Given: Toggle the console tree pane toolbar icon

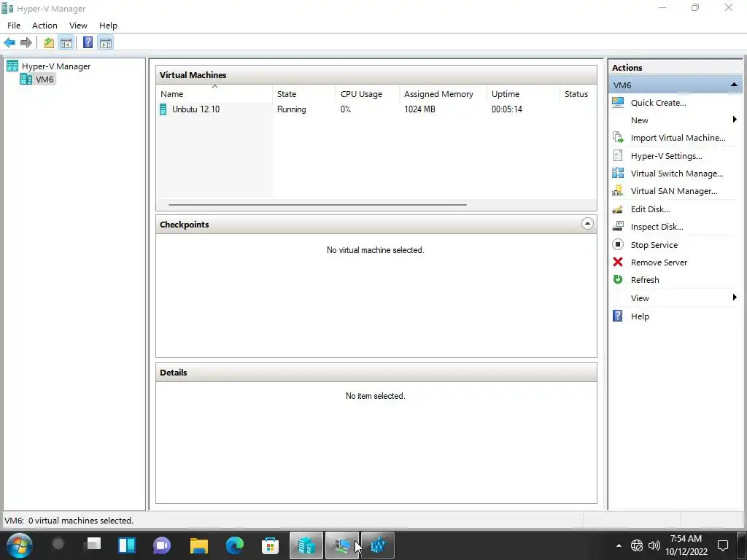Looking at the screenshot, I should [66, 43].
